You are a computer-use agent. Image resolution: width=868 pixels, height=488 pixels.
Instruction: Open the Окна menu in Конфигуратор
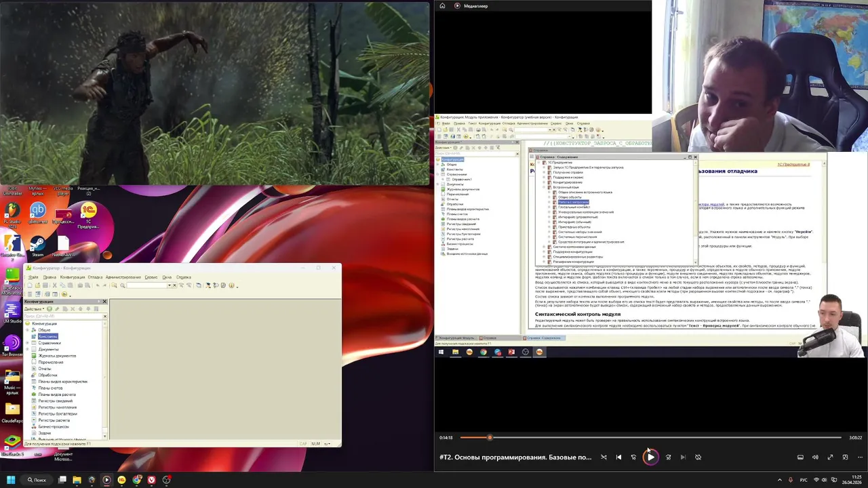[x=167, y=277]
